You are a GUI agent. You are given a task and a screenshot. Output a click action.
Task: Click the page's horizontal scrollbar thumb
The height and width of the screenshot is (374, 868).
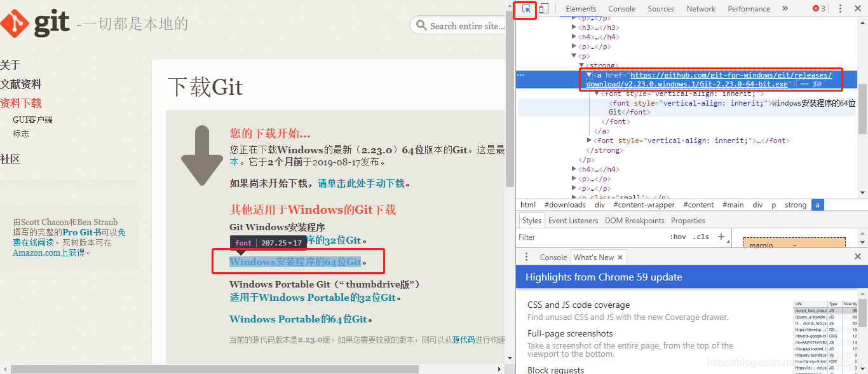[x=215, y=369]
